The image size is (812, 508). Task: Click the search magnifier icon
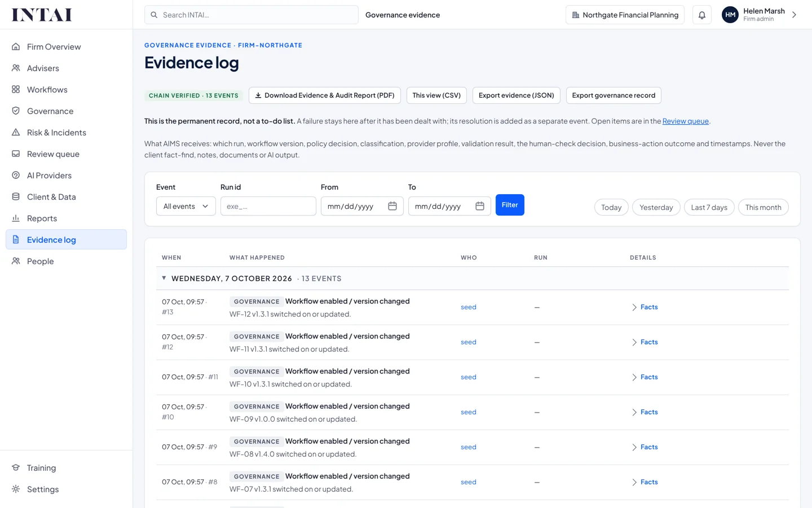(154, 15)
